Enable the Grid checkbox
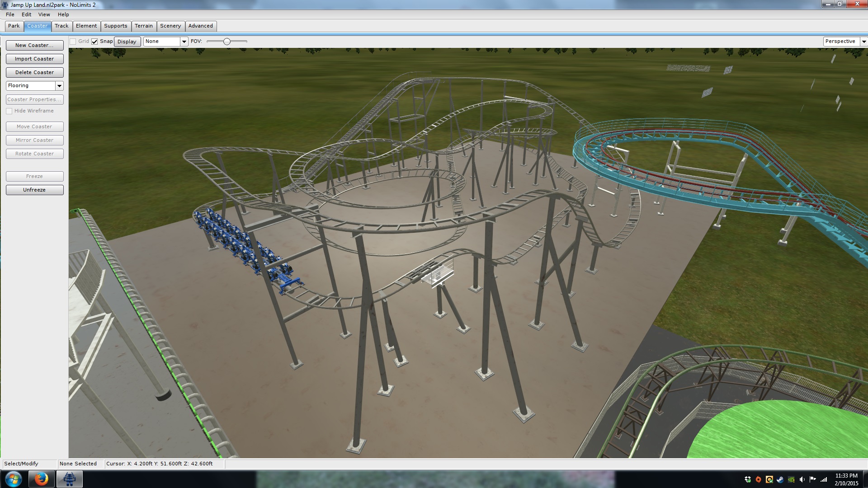The width and height of the screenshot is (868, 488). pos(73,42)
